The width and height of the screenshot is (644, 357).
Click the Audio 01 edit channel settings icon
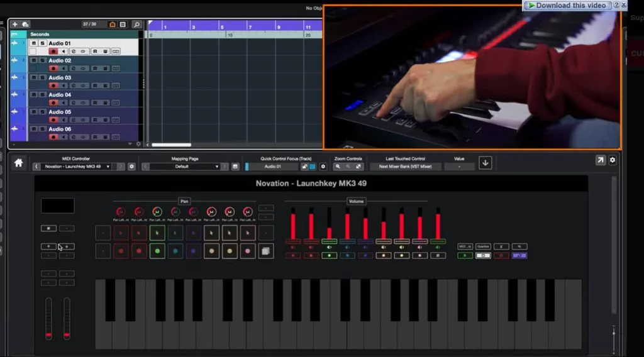point(74,52)
